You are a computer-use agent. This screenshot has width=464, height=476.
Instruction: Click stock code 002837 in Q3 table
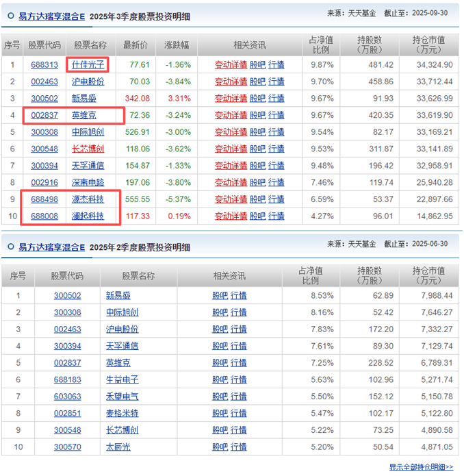tap(44, 115)
